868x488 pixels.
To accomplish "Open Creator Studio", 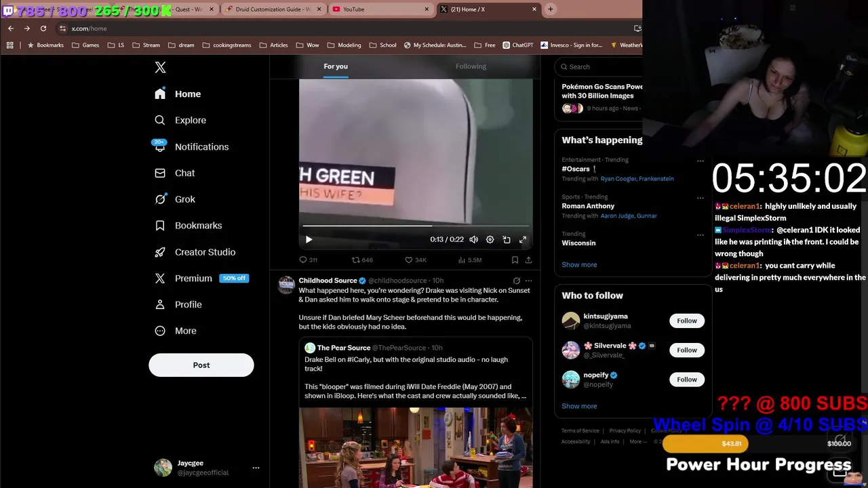I will [195, 252].
